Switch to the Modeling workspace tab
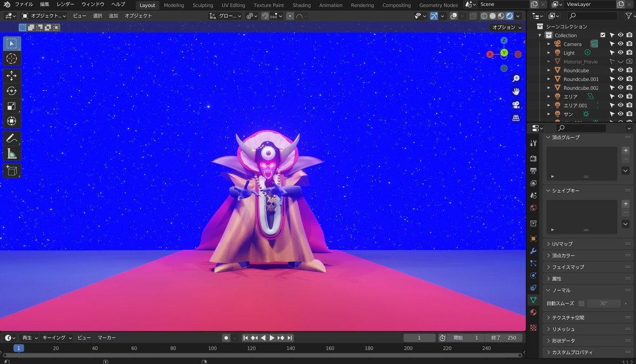 (174, 5)
